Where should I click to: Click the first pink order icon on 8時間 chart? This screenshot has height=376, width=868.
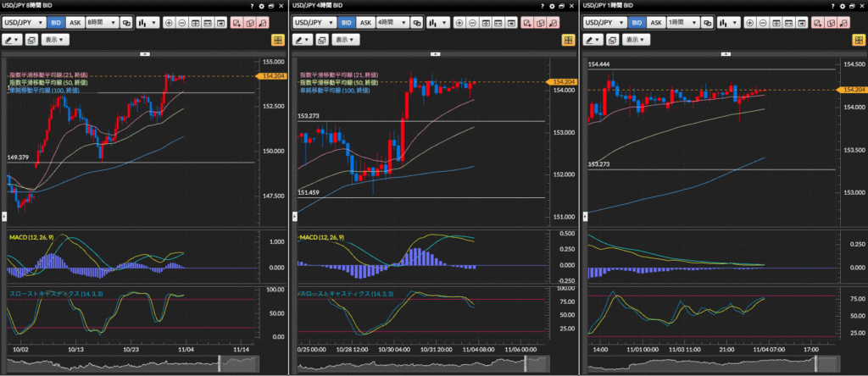coord(237,23)
